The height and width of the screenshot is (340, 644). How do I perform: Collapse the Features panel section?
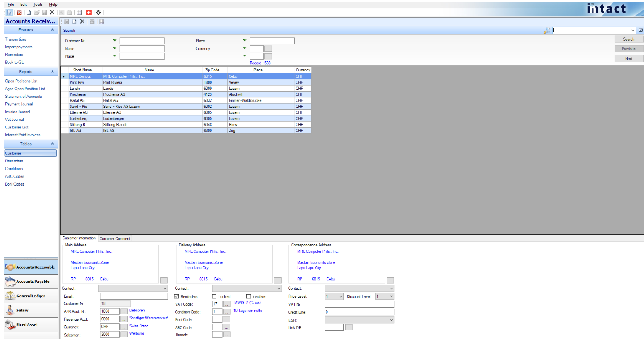click(53, 30)
